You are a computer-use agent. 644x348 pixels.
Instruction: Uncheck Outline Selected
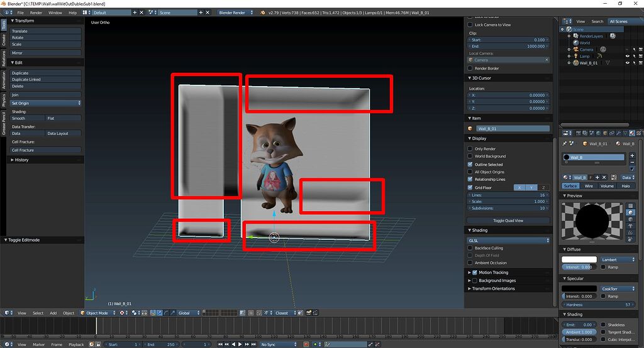470,164
